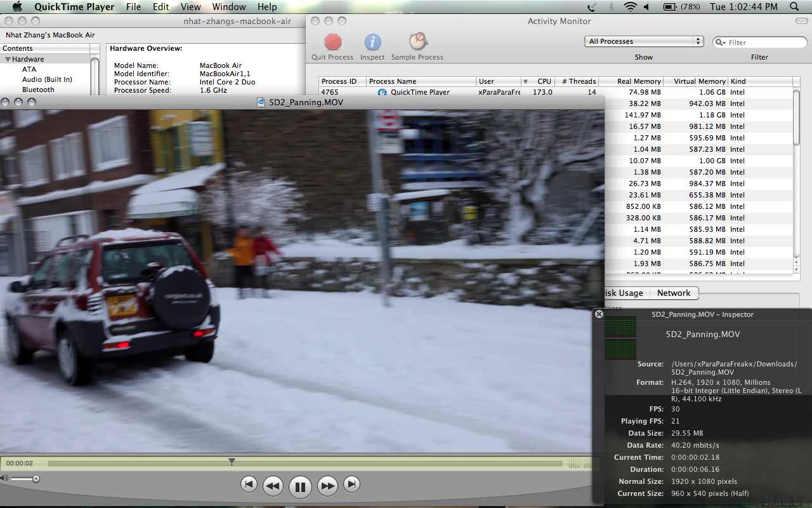
Task: Click the 141.97 MB real memory cell
Action: 643,115
